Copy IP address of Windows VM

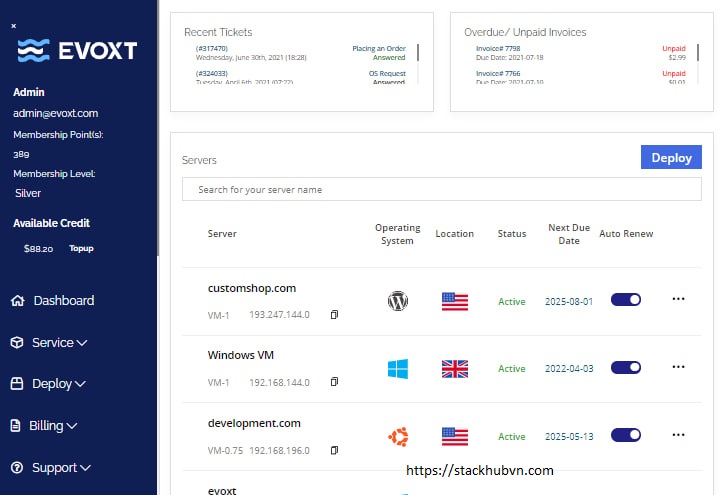tap(334, 382)
